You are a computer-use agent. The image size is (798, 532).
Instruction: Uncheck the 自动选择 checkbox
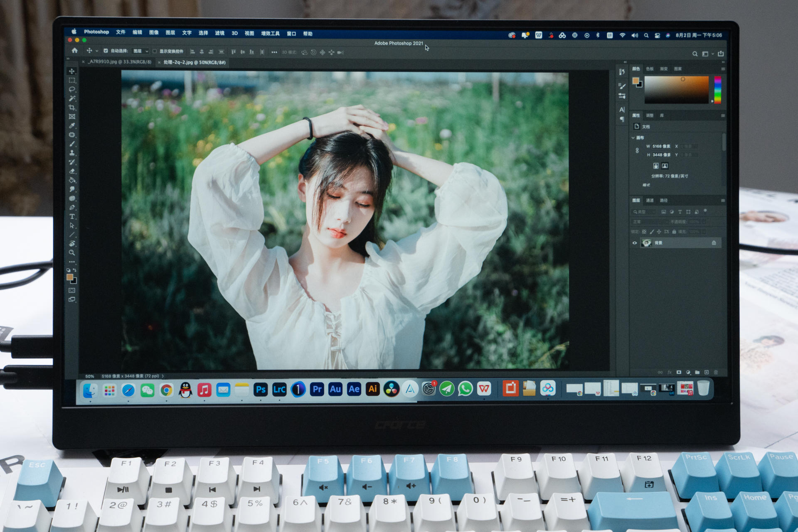point(106,51)
